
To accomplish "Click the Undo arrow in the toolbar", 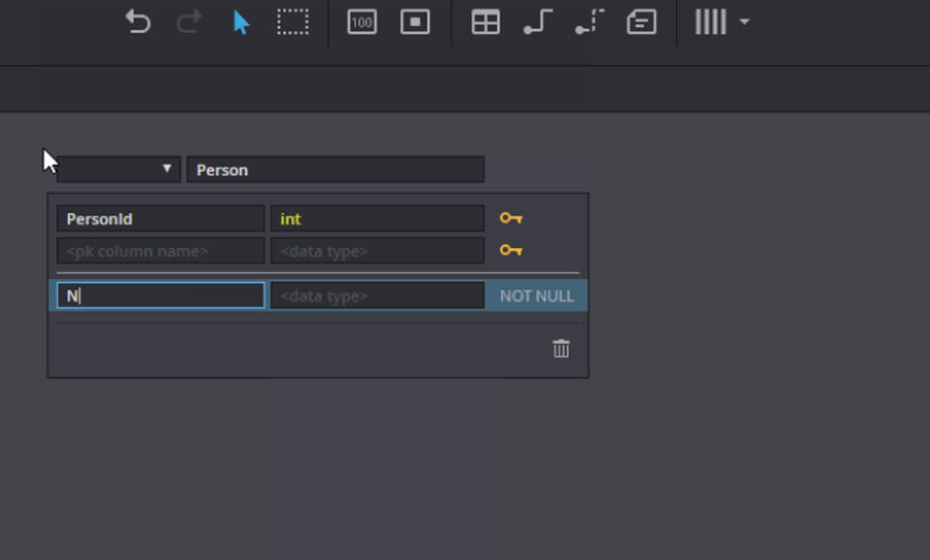I will 139,22.
